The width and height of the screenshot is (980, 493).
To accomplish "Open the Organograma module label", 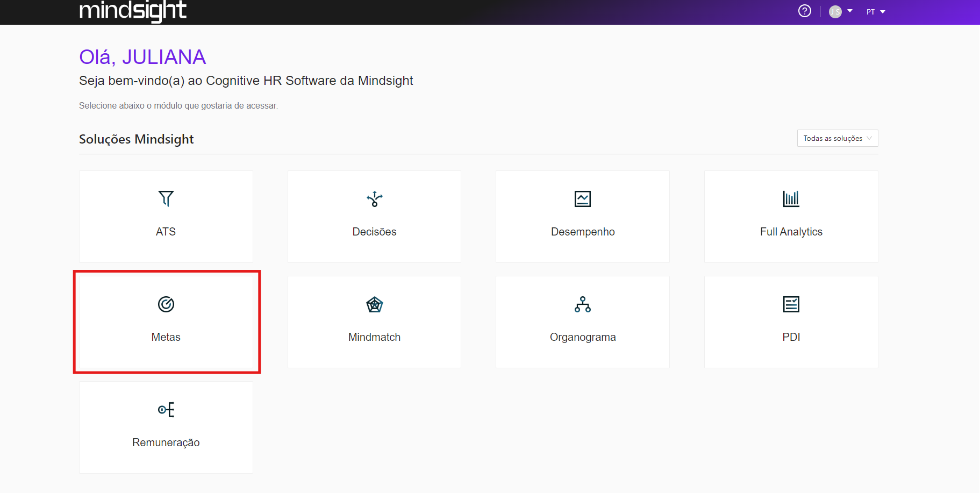I will coord(583,337).
